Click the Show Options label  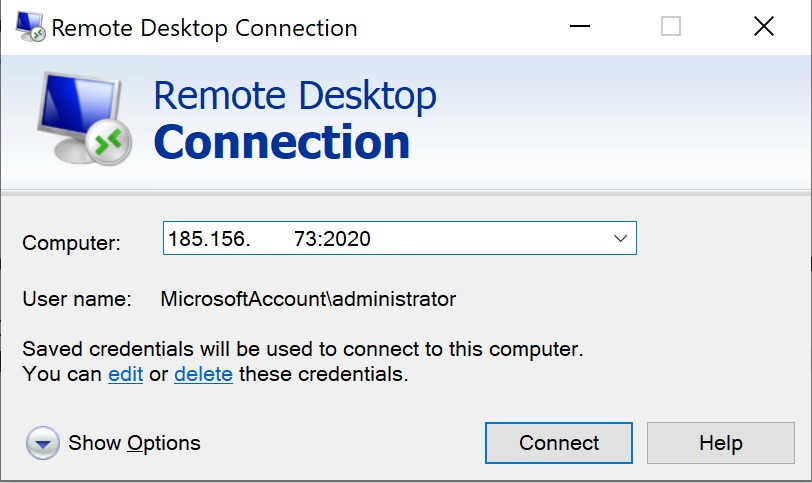point(134,443)
